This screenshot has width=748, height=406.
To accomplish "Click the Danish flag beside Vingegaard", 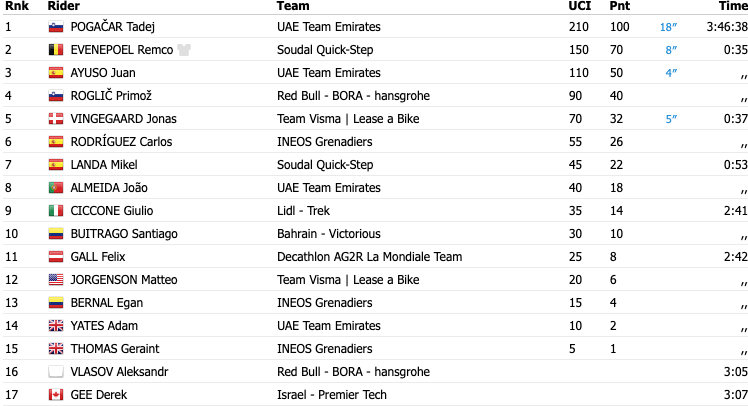I will point(56,119).
